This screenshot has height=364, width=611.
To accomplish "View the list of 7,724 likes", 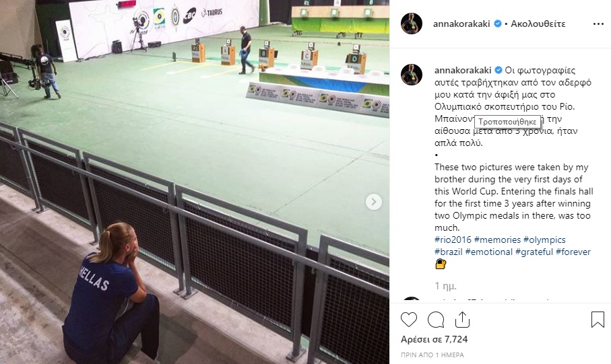I will click(434, 340).
